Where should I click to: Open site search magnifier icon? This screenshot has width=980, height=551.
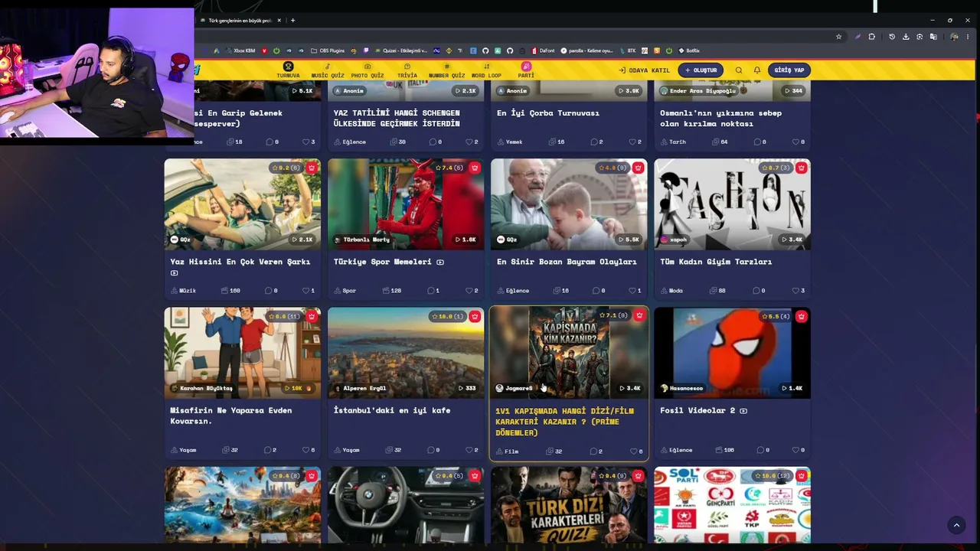click(739, 70)
